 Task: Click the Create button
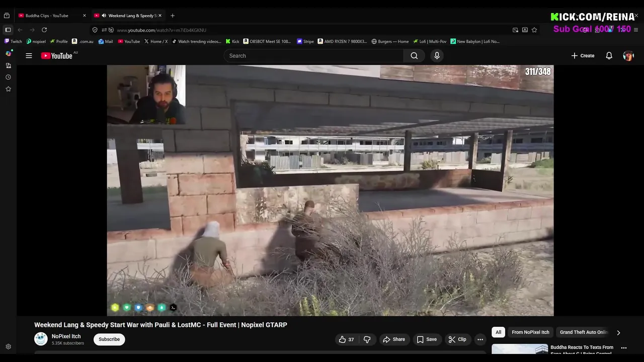583,56
